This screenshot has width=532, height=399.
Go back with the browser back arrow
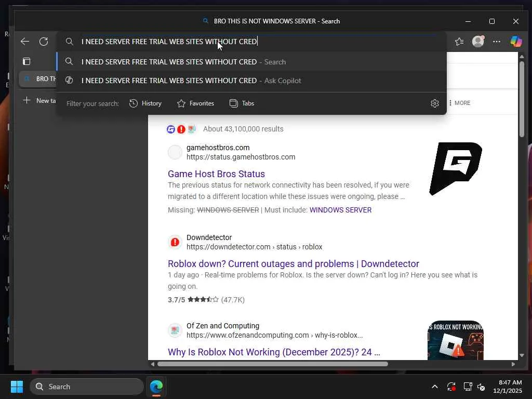pyautogui.click(x=25, y=42)
